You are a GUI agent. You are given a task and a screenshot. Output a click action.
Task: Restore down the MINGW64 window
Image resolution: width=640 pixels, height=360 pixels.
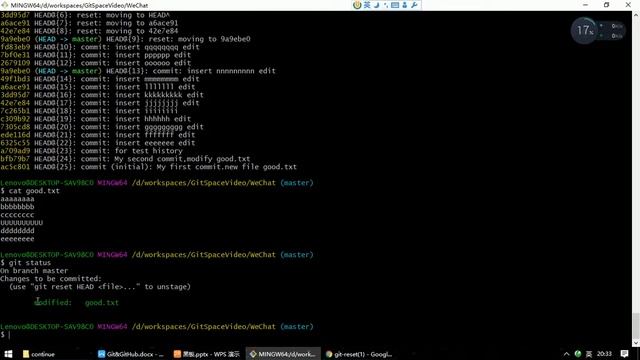pos(607,5)
